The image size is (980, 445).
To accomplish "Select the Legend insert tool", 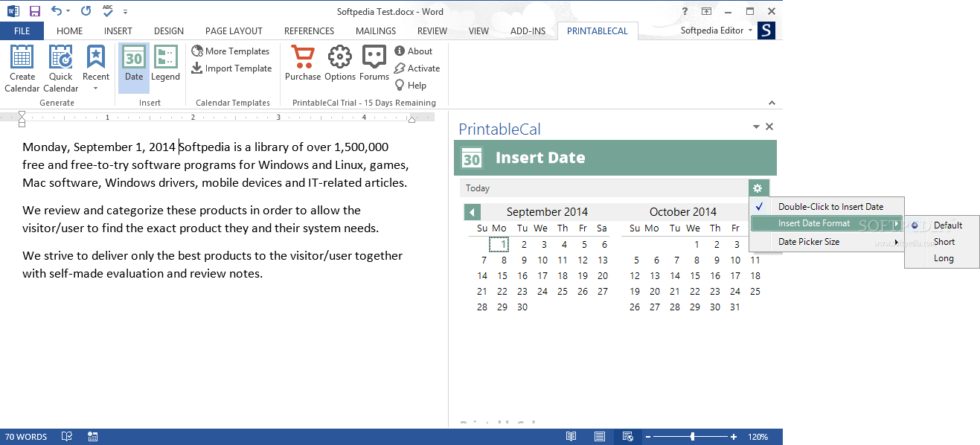I will click(165, 68).
